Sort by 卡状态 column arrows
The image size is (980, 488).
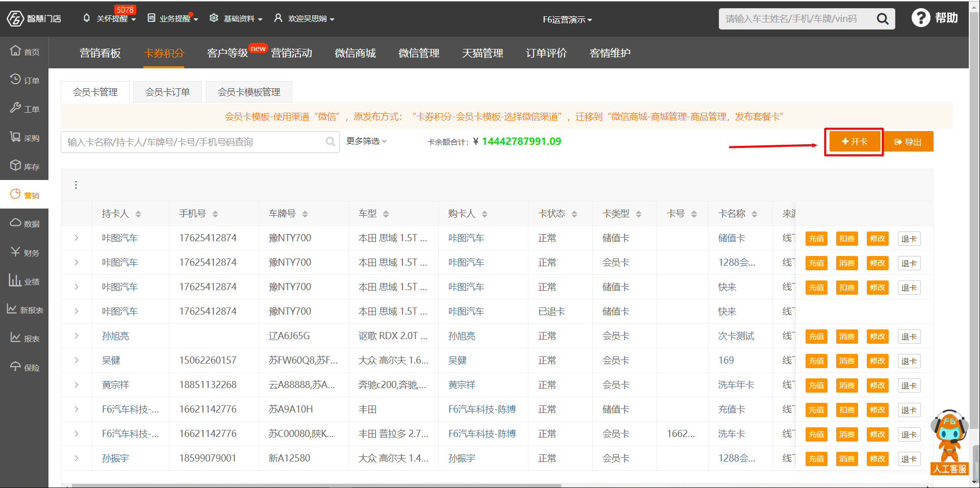tap(574, 214)
